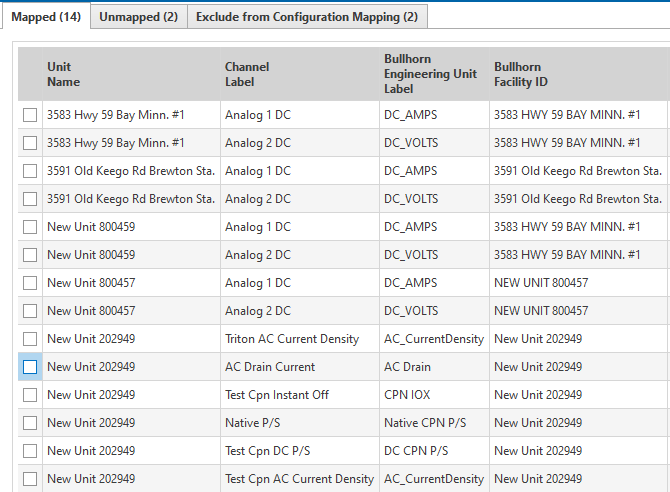
Task: Tick the Native P/S row checkbox
Action: [30, 423]
